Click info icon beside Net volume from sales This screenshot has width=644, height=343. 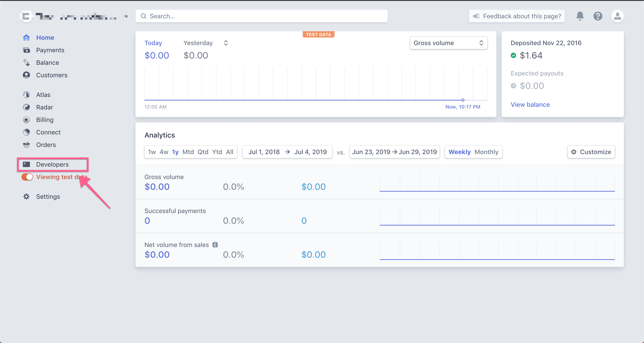click(215, 245)
